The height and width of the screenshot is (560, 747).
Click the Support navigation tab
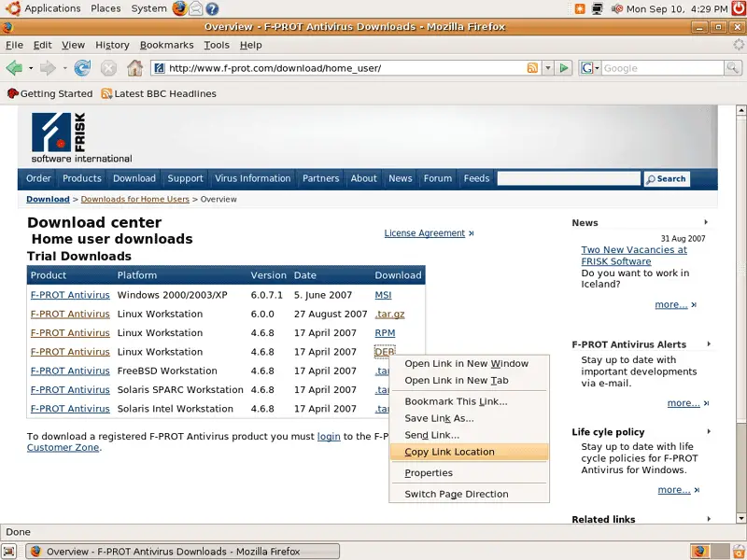[185, 178]
